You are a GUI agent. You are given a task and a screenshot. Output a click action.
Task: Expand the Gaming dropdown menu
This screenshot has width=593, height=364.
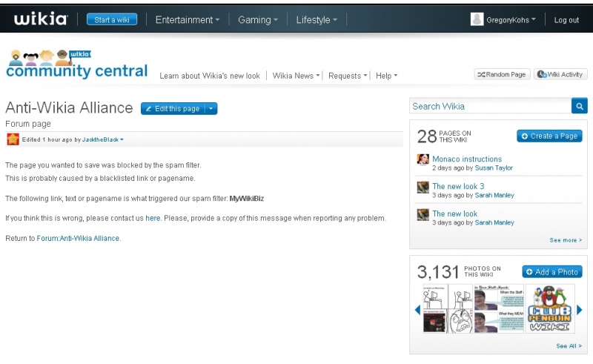tap(258, 20)
